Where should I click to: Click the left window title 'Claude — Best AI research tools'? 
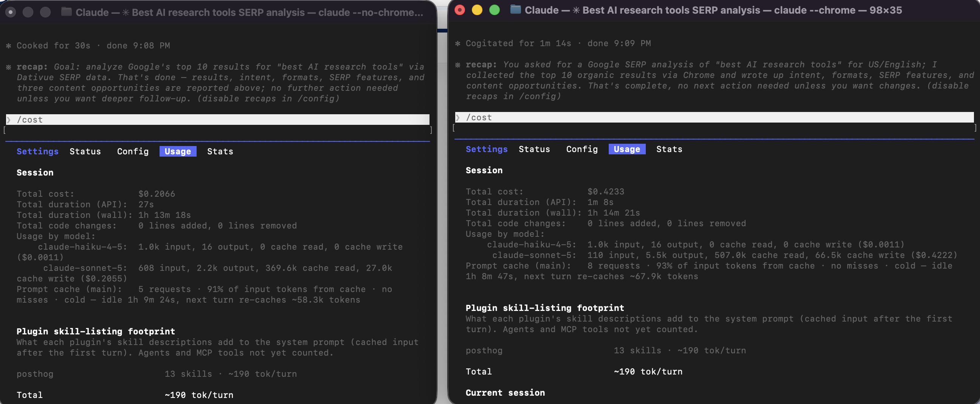coord(249,12)
